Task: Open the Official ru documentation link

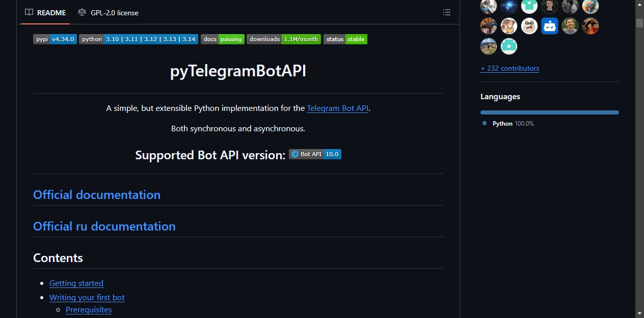Action: coord(104,226)
